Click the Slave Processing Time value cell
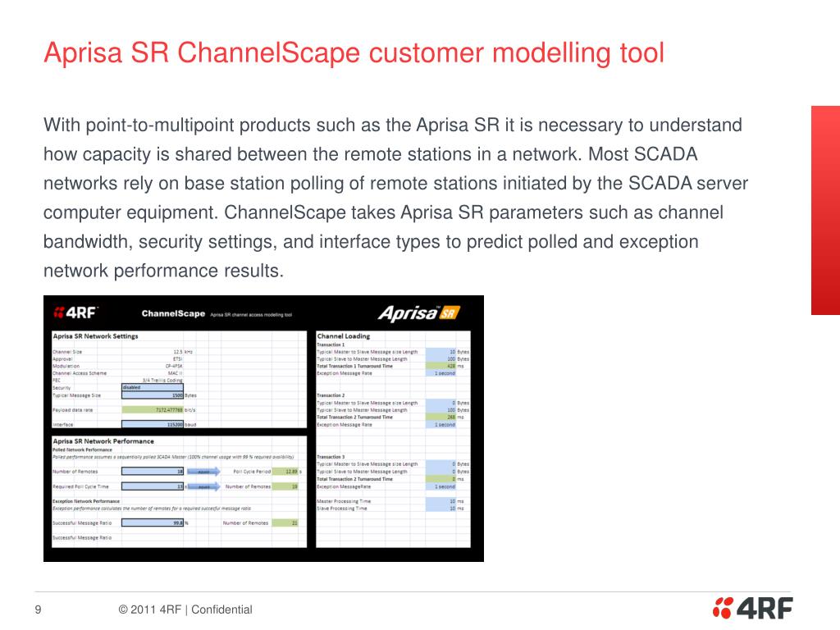This screenshot has width=840, height=630. coord(441,509)
